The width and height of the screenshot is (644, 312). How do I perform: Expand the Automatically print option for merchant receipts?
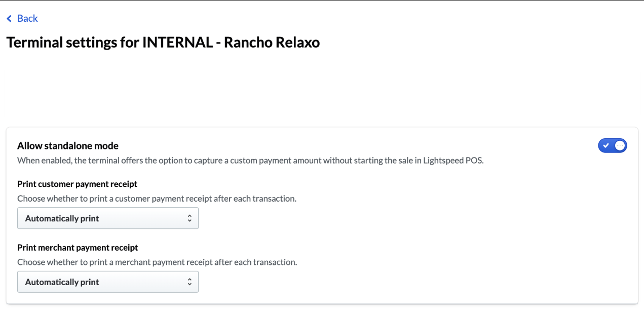tap(108, 282)
